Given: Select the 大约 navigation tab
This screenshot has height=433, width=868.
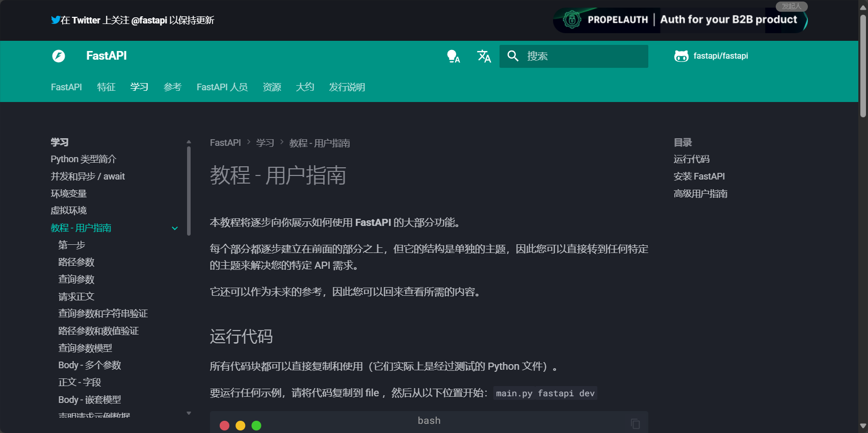Looking at the screenshot, I should (x=305, y=87).
